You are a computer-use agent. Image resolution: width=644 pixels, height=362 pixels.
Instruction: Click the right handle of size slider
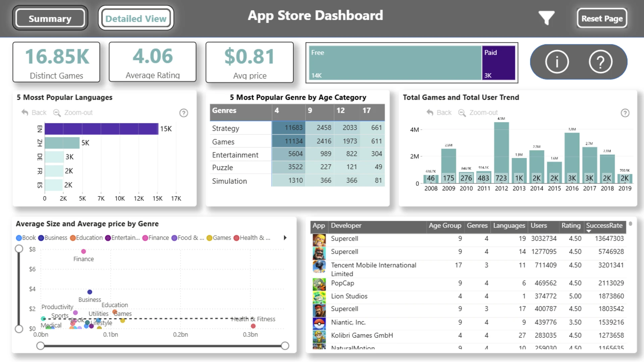(x=285, y=346)
